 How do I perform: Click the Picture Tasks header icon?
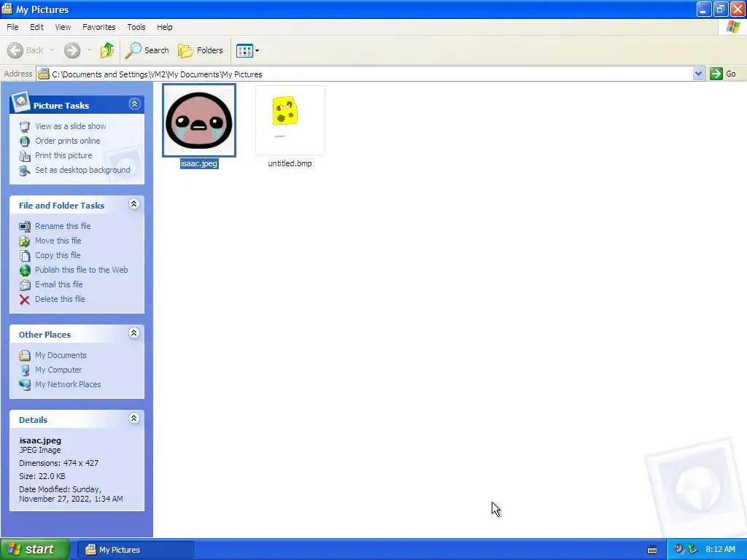[20, 102]
